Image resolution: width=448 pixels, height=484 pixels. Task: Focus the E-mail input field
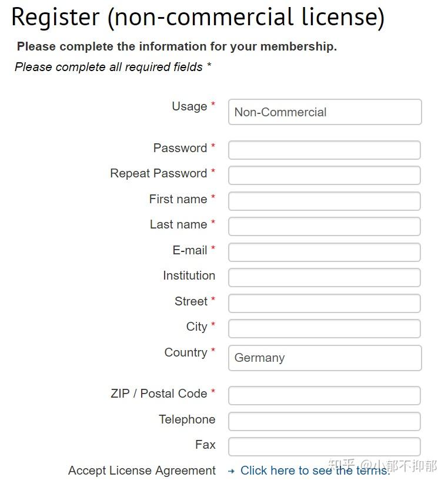tap(325, 252)
